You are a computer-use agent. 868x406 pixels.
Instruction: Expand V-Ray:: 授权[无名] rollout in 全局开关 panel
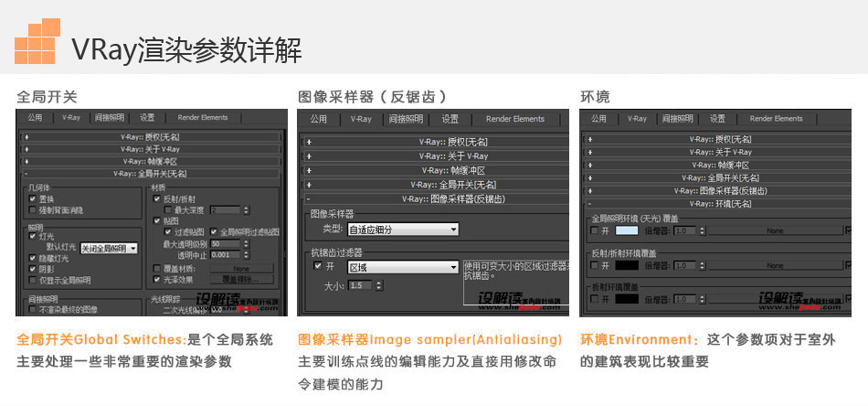pos(151,137)
